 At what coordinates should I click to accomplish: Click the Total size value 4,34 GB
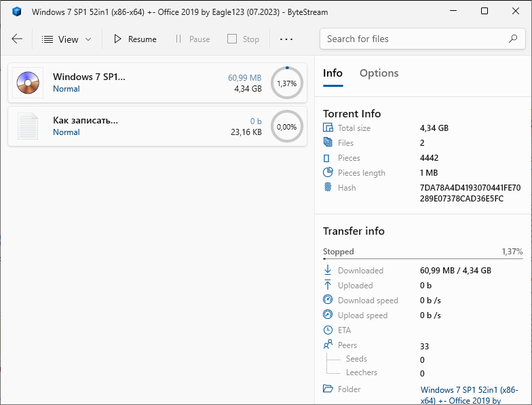pos(434,128)
